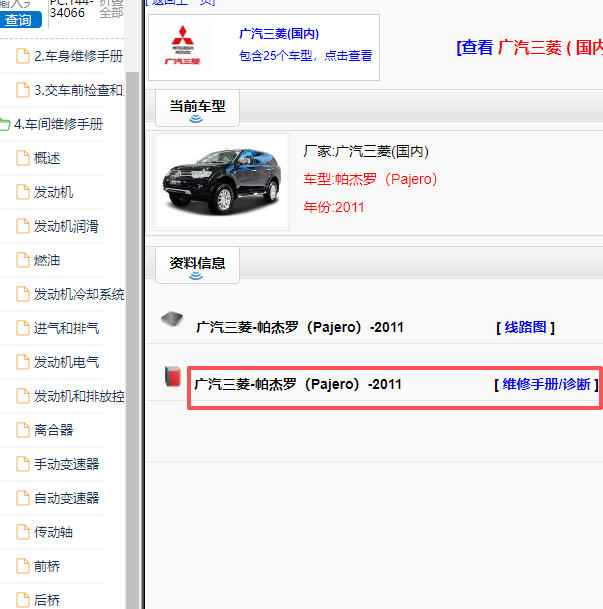603x609 pixels.
Task: Click Pajero -2011 title in 维修手册 row
Action: click(298, 384)
